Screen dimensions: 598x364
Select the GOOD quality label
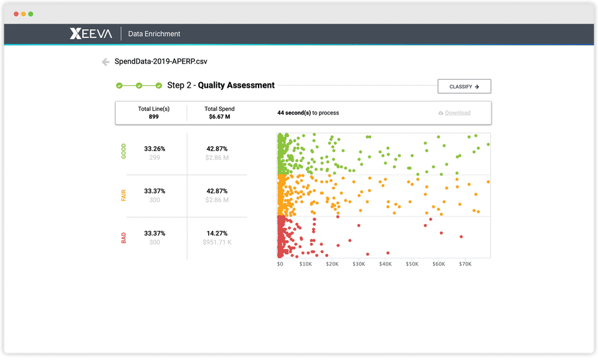pos(123,151)
